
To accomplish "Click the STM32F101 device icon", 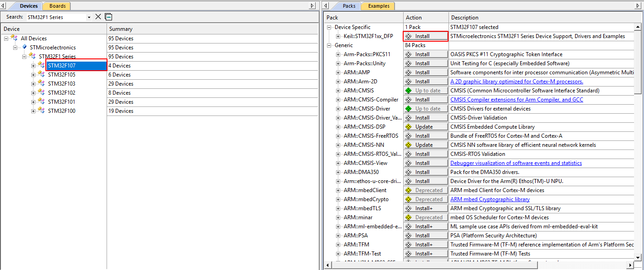I will (x=41, y=101).
